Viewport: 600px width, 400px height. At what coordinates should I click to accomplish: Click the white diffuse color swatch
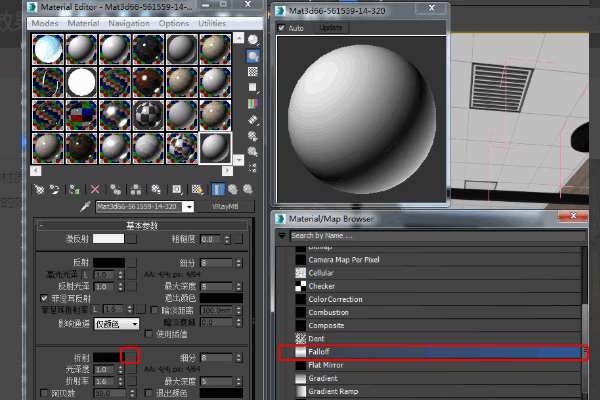click(x=108, y=239)
